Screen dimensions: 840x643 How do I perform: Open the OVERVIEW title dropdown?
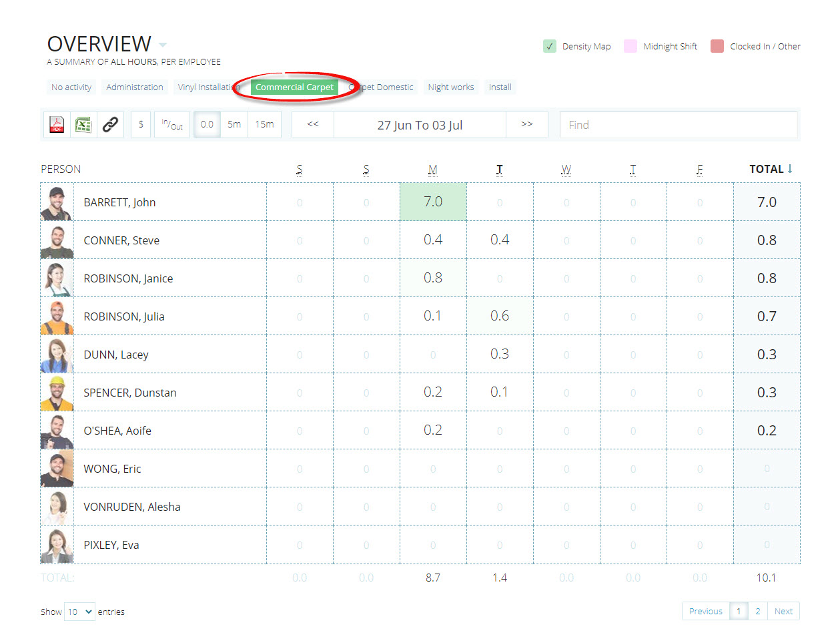point(163,45)
